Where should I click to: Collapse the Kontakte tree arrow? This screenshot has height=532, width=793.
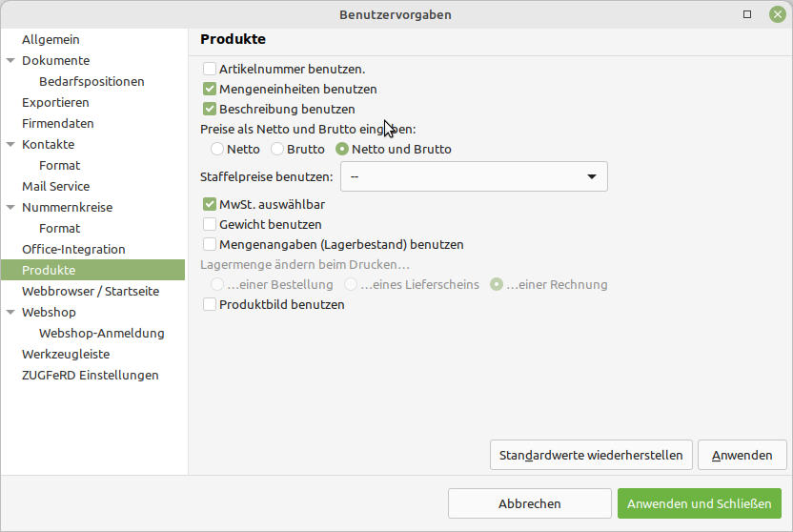point(10,145)
